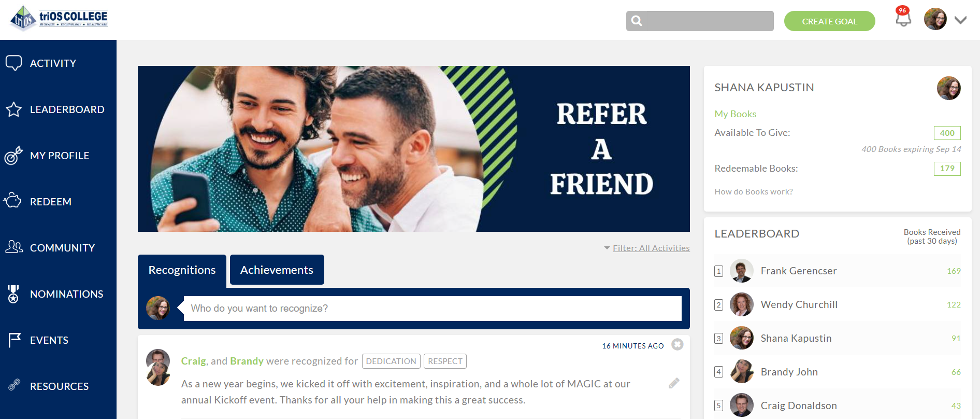Open the Refer A Friend banner
This screenshot has width=980, height=419.
(414, 149)
